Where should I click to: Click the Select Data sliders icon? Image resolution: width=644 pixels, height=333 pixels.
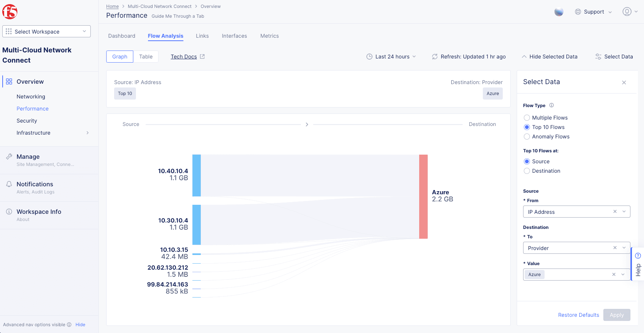598,57
